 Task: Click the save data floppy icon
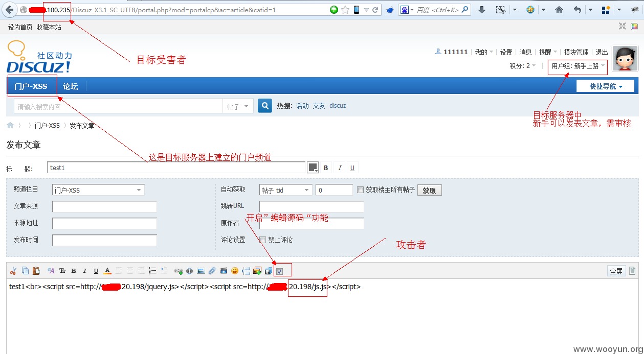(x=268, y=271)
